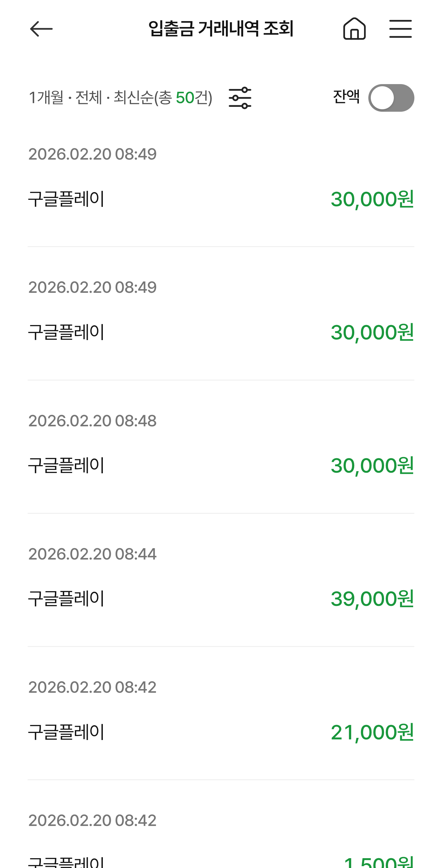Tap the 2026.02.20 08:44 timestamp
Viewport: 442px width, 868px height.
coord(92,554)
